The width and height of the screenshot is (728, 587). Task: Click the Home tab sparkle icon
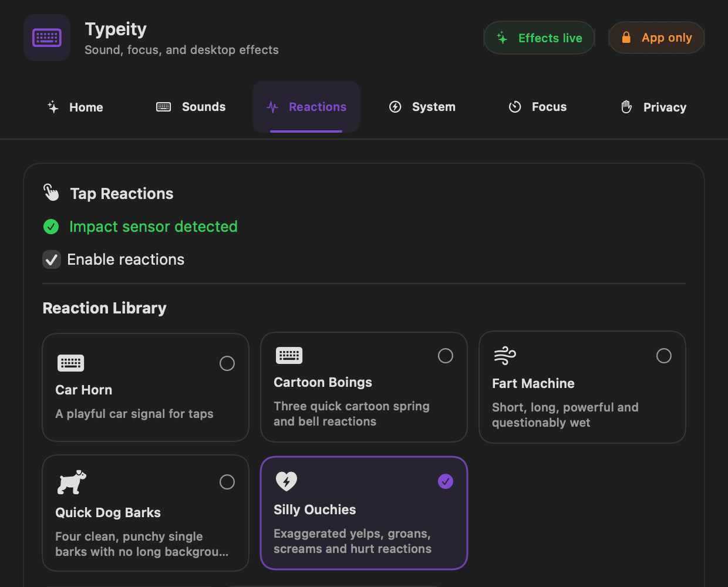tap(53, 107)
